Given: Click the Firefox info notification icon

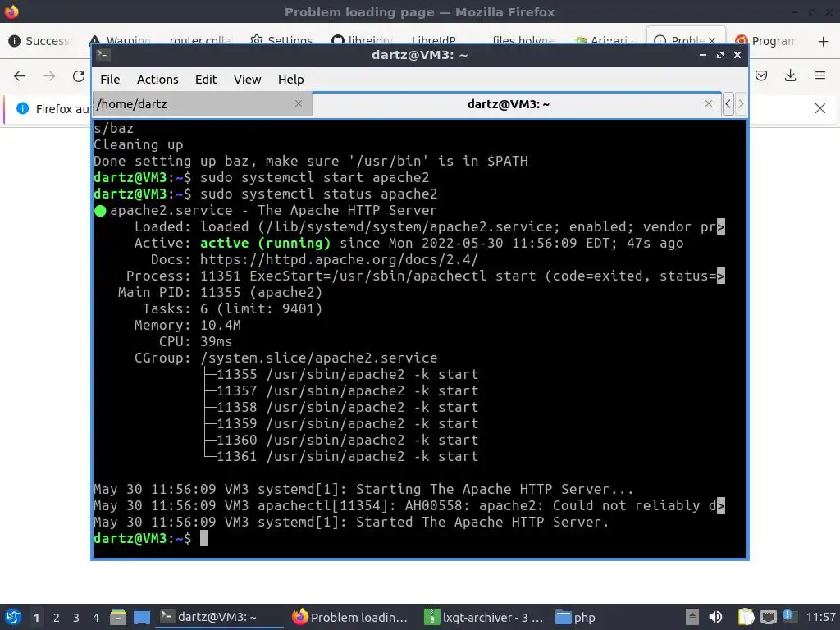Looking at the screenshot, I should pyautogui.click(x=22, y=108).
